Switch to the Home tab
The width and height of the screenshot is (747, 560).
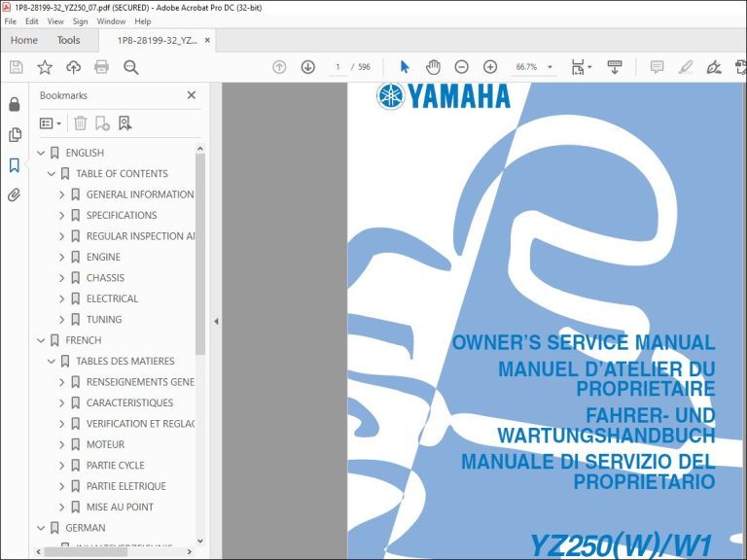[x=23, y=40]
